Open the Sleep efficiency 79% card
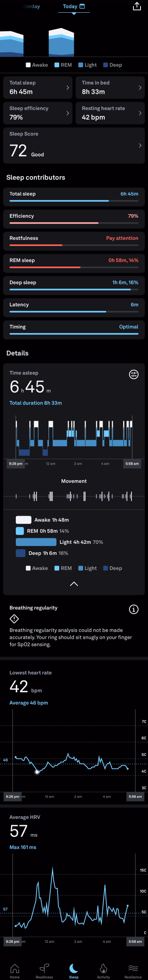The height and width of the screenshot is (980, 148). (38, 113)
